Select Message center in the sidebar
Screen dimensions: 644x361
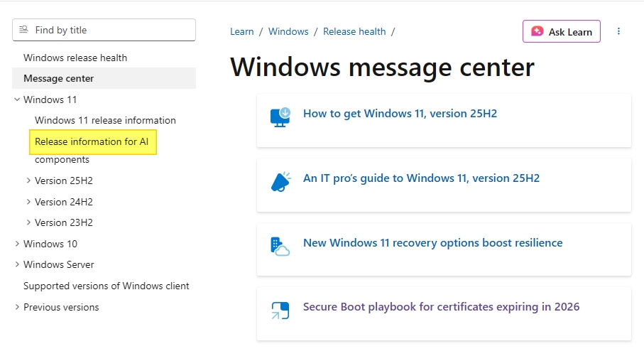click(x=58, y=78)
